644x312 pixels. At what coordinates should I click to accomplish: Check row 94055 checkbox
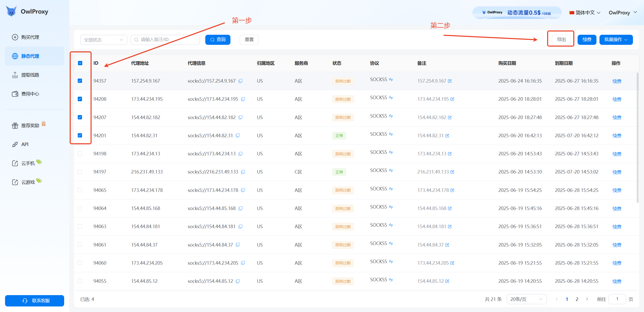[x=80, y=281]
